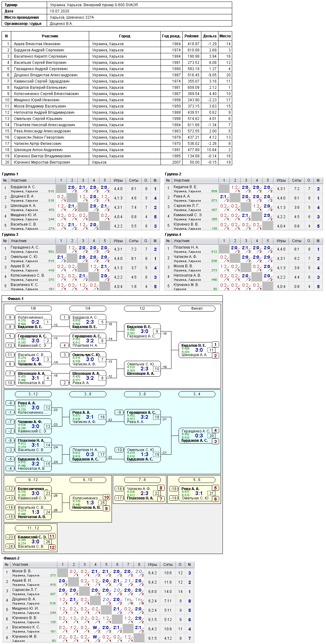Image resolution: width=326 pixels, height=644 pixels.
Task: Click the 7...8 placement match header
Action: [142, 480]
